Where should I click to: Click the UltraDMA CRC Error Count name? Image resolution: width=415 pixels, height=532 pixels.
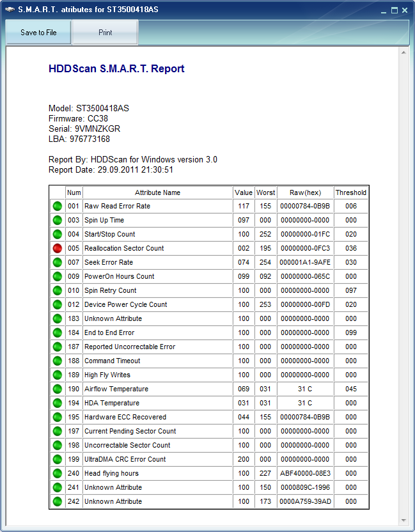tap(125, 459)
